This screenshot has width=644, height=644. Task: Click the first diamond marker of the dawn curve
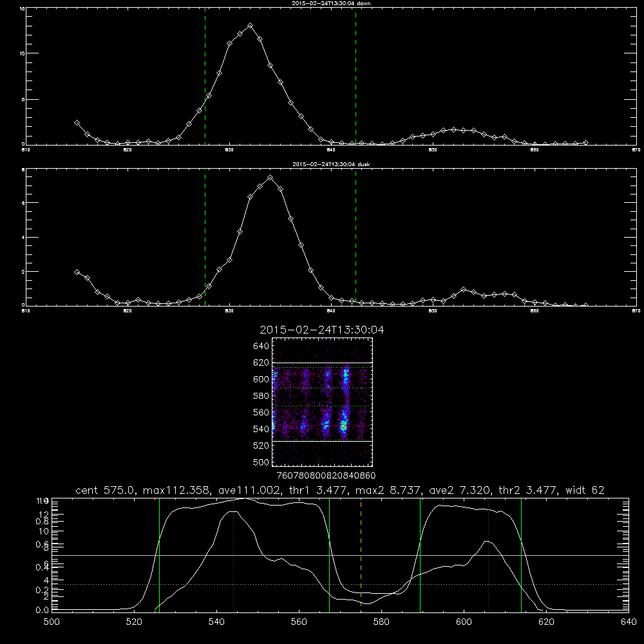click(77, 123)
